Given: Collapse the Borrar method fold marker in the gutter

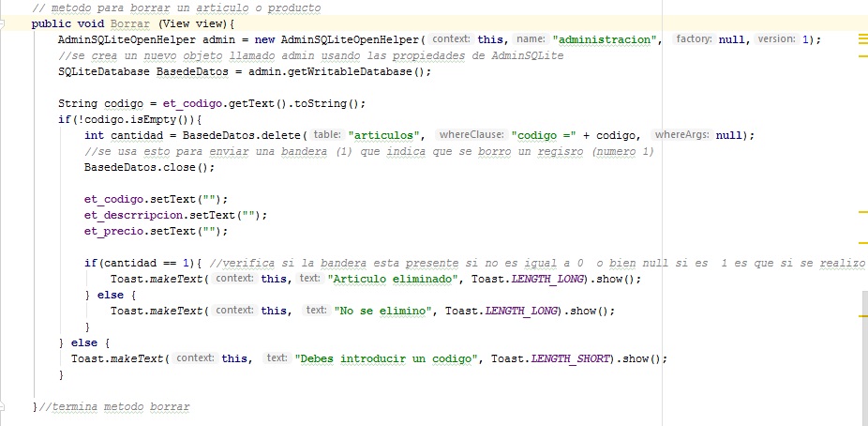Looking at the screenshot, I should tap(22, 23).
